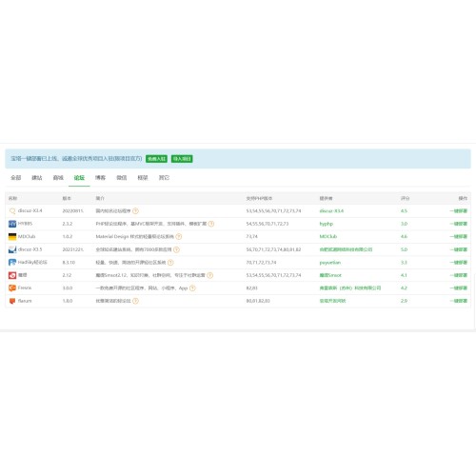Click 一键部署 for the HYBBS row
476x476 pixels.
pyautogui.click(x=459, y=224)
